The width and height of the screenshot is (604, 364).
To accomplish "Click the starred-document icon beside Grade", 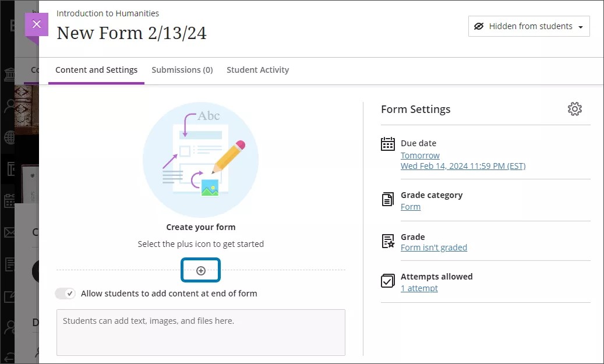I will [x=387, y=241].
